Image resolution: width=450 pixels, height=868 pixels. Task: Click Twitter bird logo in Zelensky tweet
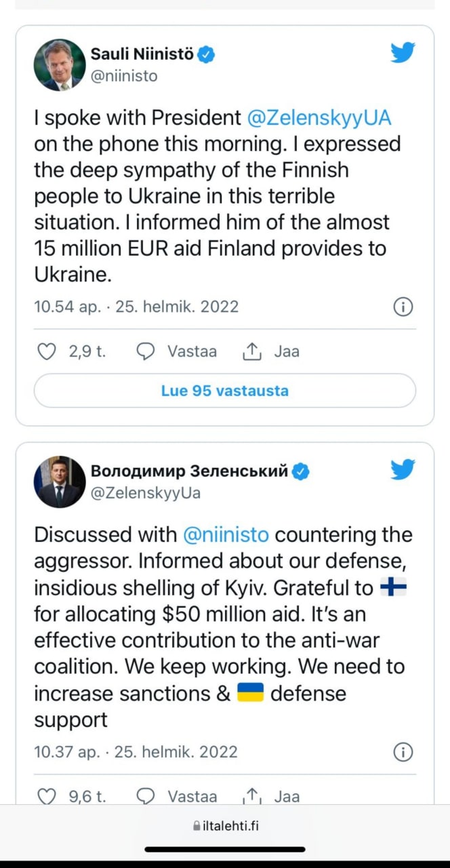coord(403,469)
